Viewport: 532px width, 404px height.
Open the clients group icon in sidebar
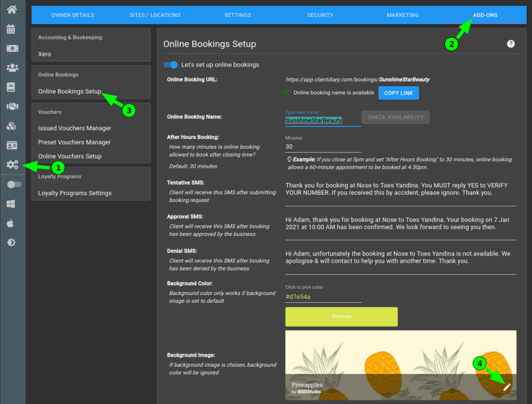pos(11,68)
